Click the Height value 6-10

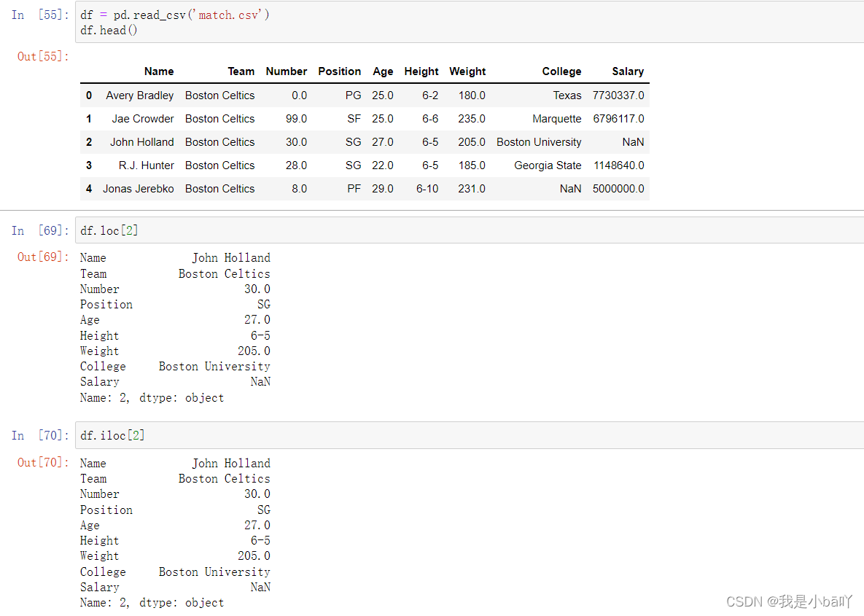tap(427, 188)
